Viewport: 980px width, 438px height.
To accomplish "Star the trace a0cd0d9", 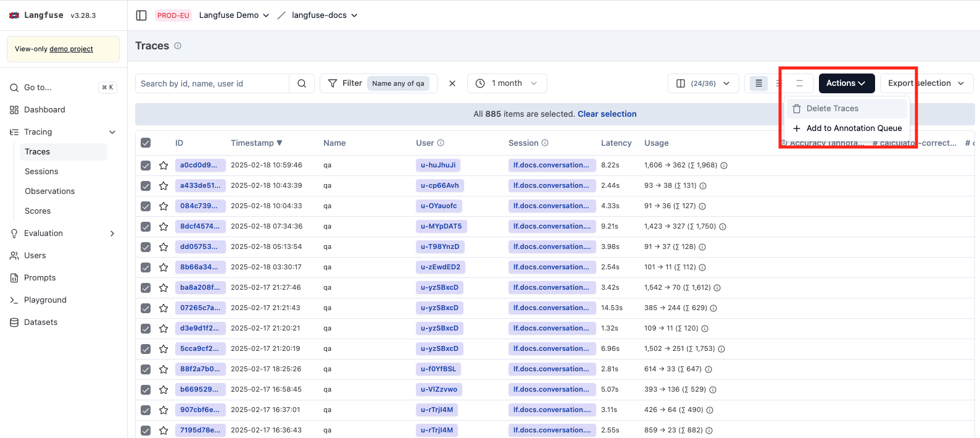I will coord(164,166).
